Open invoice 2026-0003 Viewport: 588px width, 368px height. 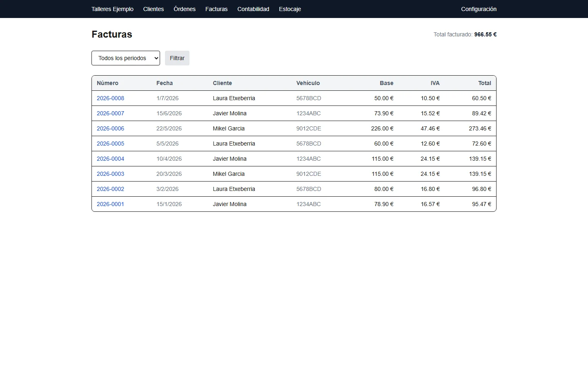(110, 174)
